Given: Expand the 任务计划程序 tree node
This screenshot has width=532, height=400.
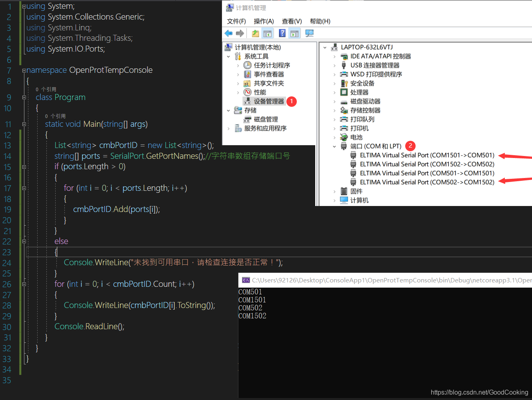Looking at the screenshot, I should 238,65.
